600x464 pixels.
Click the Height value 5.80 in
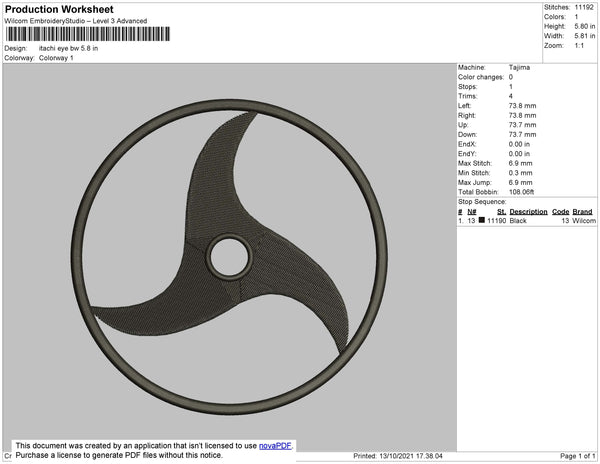[x=585, y=26]
